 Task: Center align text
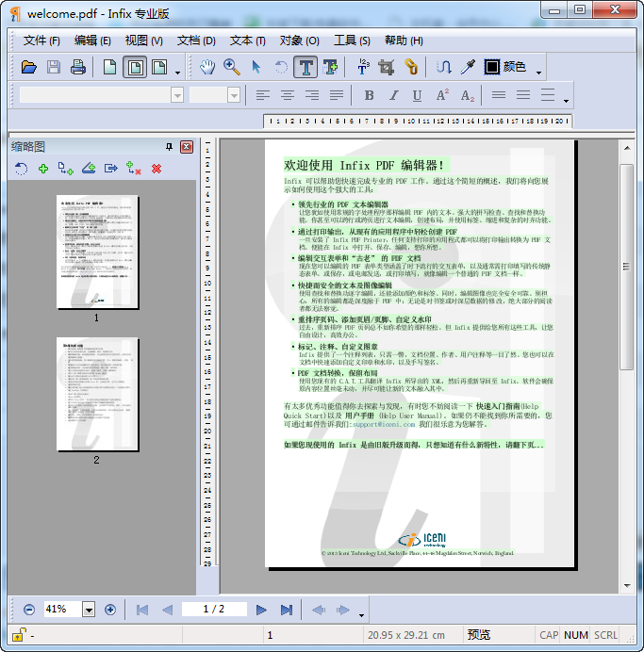(x=287, y=95)
